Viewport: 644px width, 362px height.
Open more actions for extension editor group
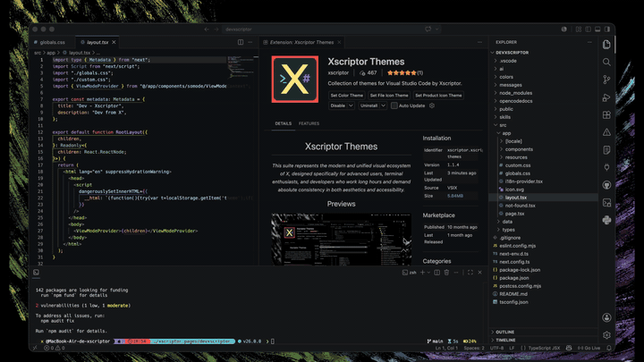(479, 42)
